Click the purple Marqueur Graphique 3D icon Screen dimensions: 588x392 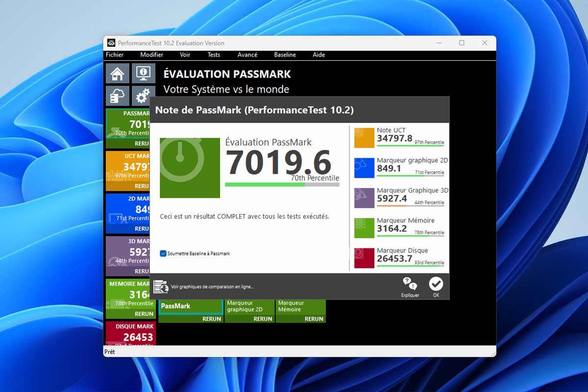coord(364,197)
